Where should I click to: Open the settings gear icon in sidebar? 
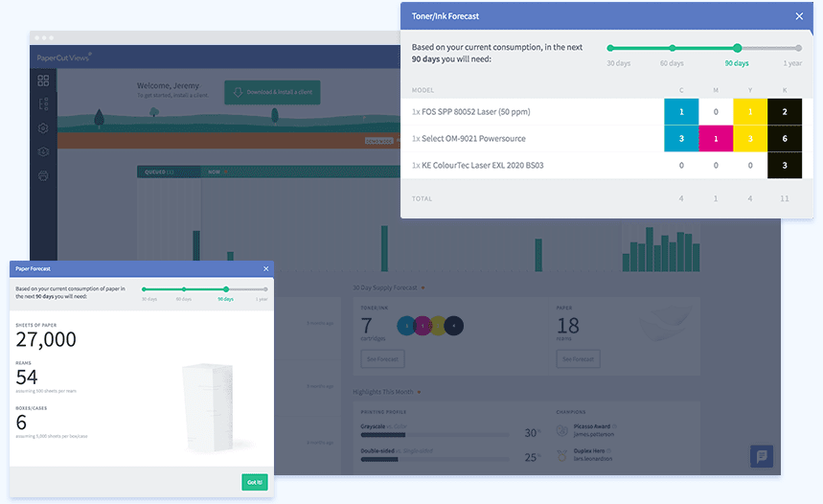[x=43, y=128]
